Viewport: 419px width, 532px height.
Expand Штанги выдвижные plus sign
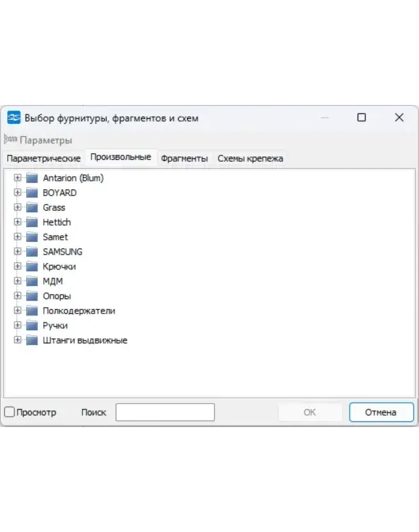tap(17, 340)
